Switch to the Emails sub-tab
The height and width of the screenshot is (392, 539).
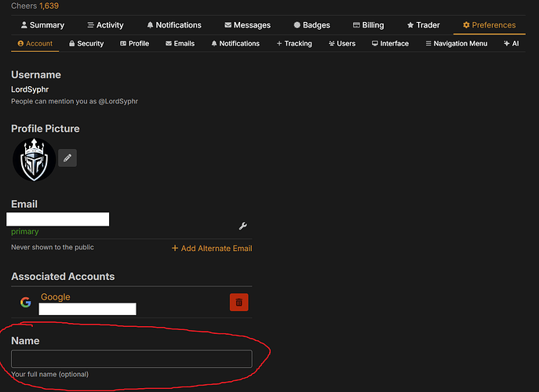point(180,44)
